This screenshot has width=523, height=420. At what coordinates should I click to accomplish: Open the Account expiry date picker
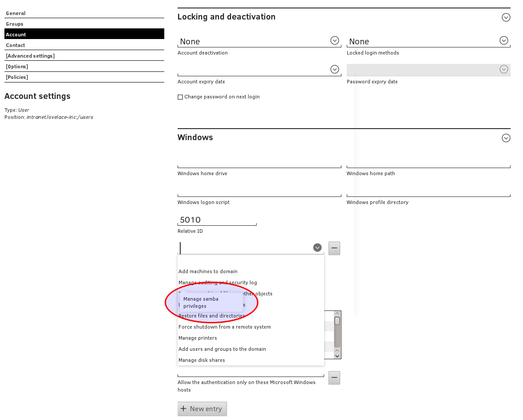coord(335,70)
